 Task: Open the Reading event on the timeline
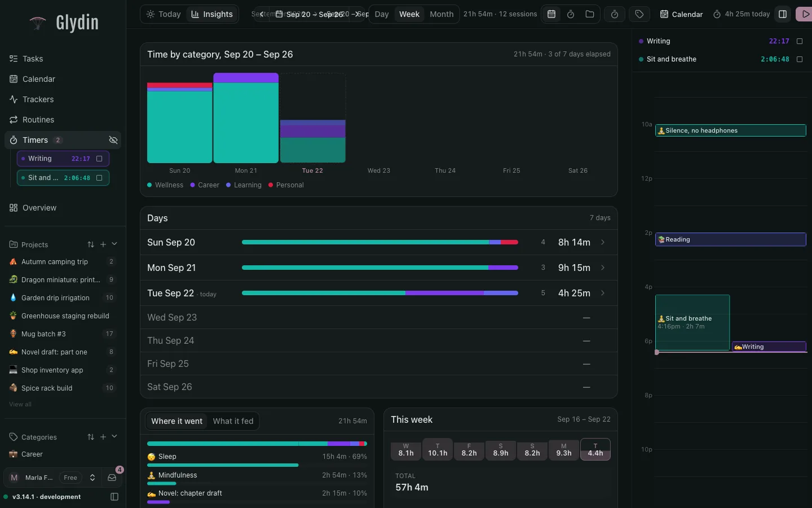[x=731, y=239]
